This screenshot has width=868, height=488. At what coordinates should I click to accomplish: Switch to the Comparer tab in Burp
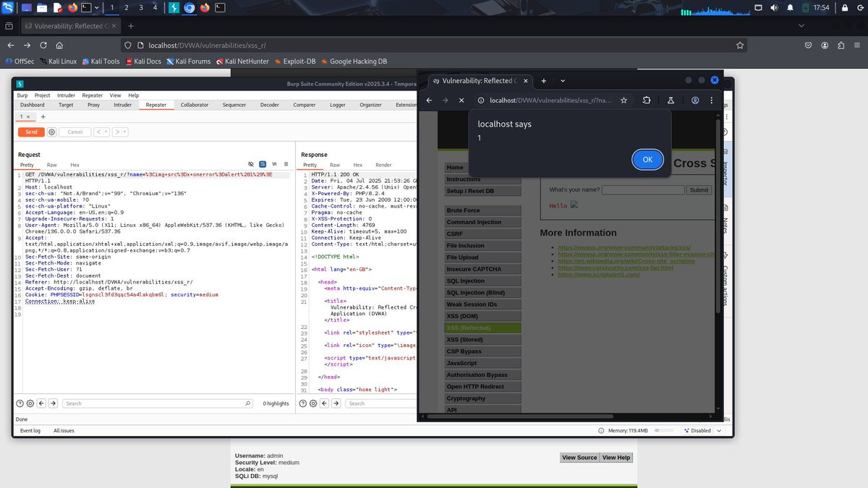[305, 105]
